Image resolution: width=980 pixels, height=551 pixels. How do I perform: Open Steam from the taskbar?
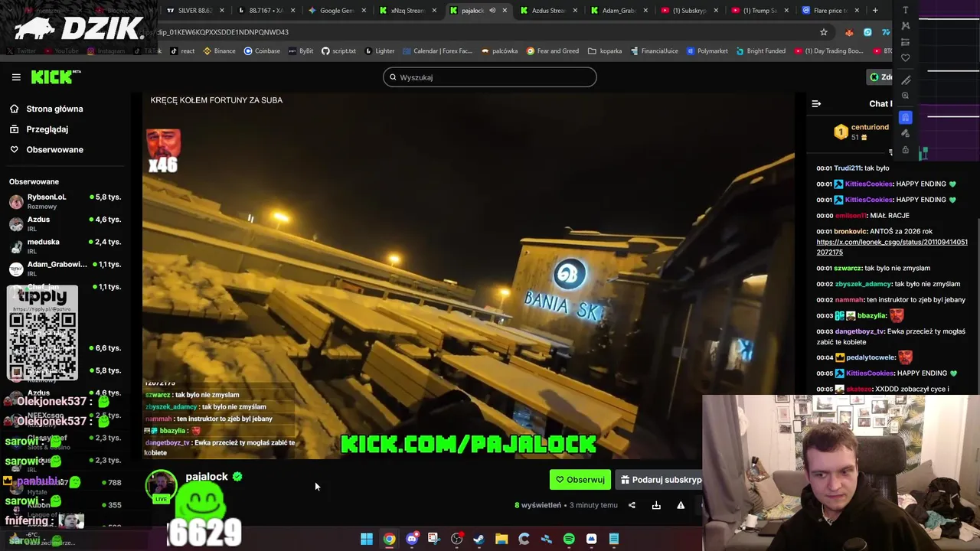tap(479, 539)
